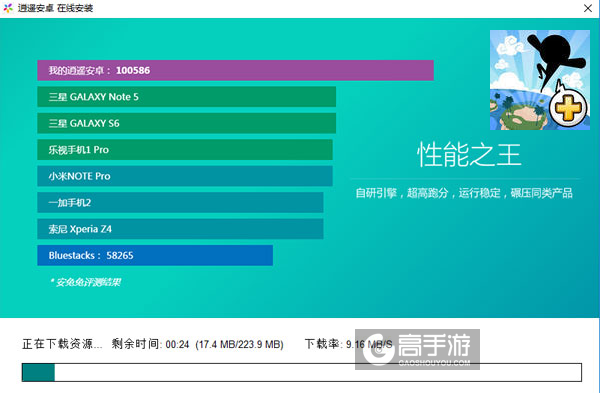Click the 剩余时间 00:24 text
The height and width of the screenshot is (393, 600).
(150, 344)
